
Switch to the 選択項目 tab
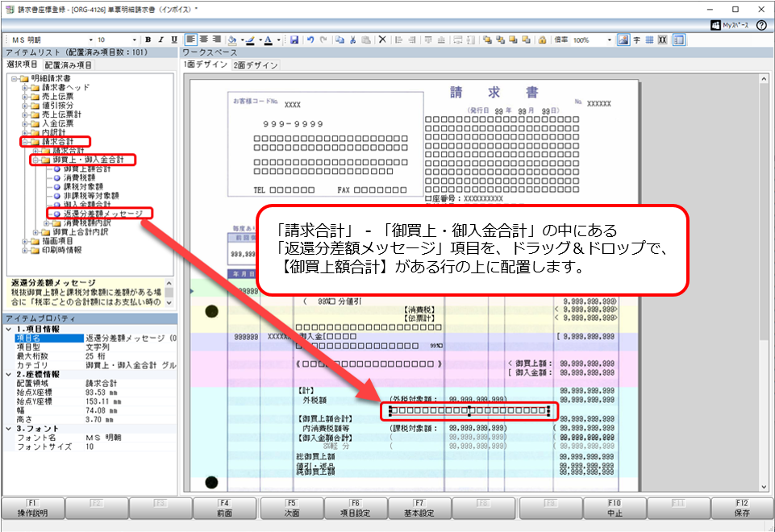click(22, 64)
